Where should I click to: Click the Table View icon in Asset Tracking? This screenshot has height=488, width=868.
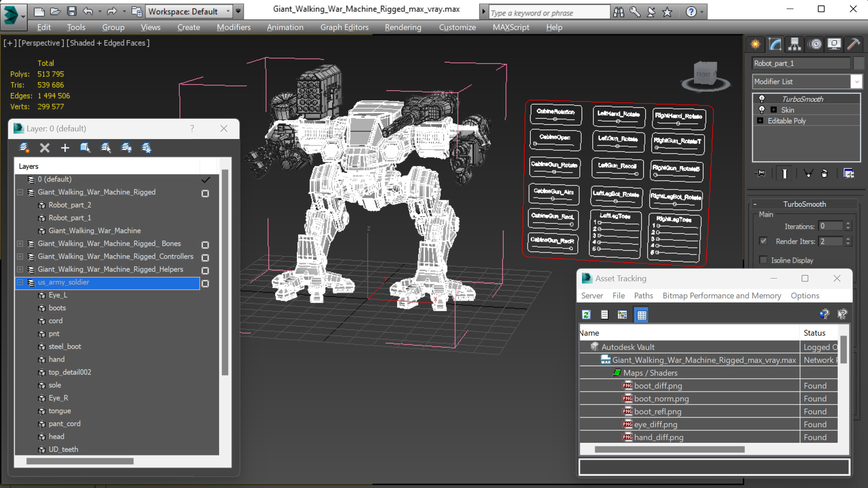click(642, 315)
